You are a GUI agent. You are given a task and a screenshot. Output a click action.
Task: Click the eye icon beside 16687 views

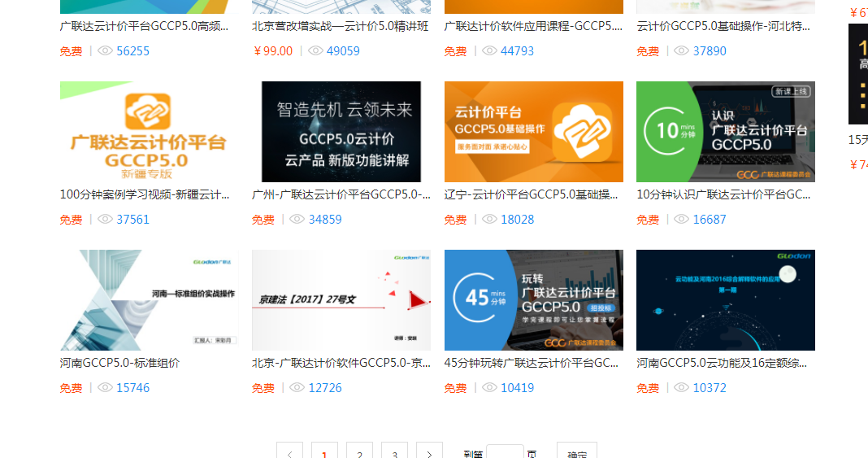(x=681, y=219)
